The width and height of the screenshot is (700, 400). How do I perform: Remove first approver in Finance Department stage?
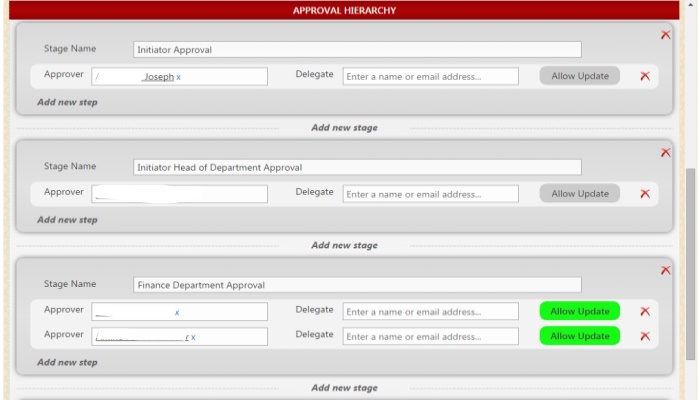[645, 312]
